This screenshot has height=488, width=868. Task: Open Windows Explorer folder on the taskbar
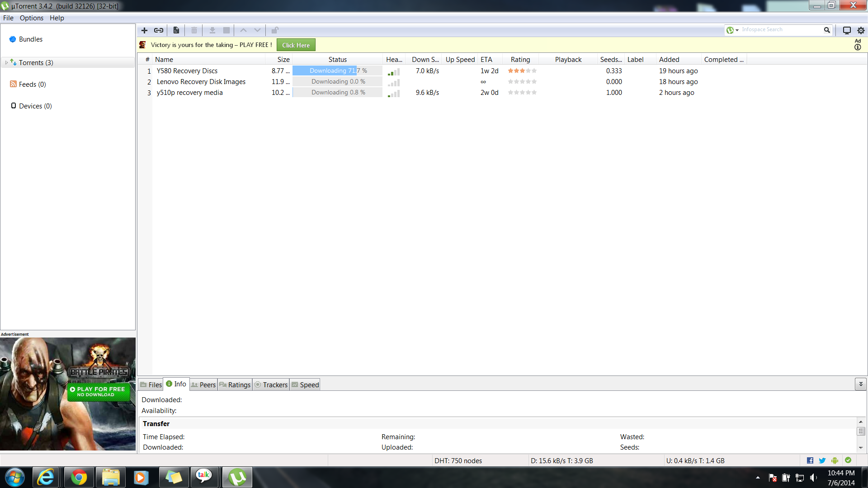click(x=110, y=477)
